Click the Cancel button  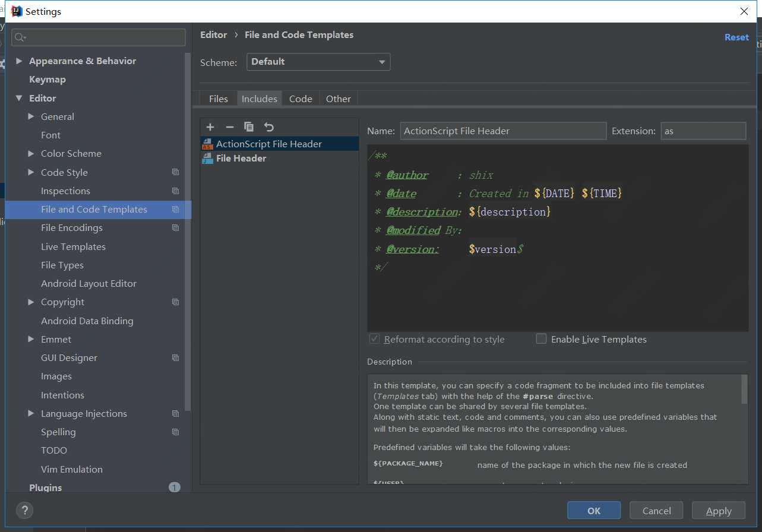point(657,511)
